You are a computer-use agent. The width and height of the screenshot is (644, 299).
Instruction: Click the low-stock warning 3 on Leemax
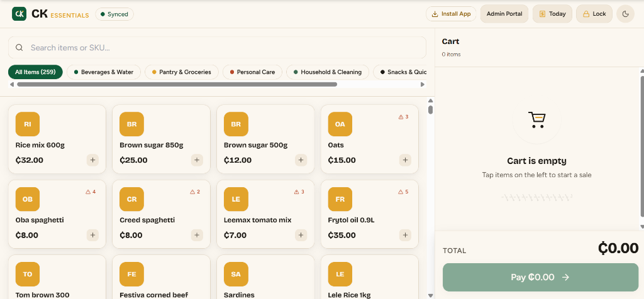point(299,192)
